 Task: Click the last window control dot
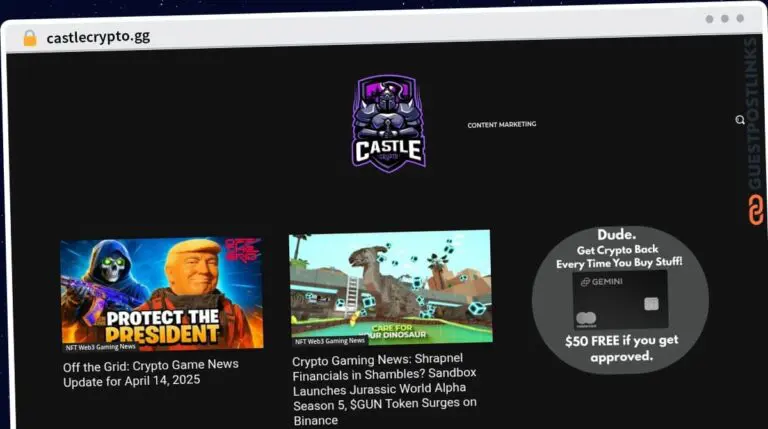click(740, 18)
